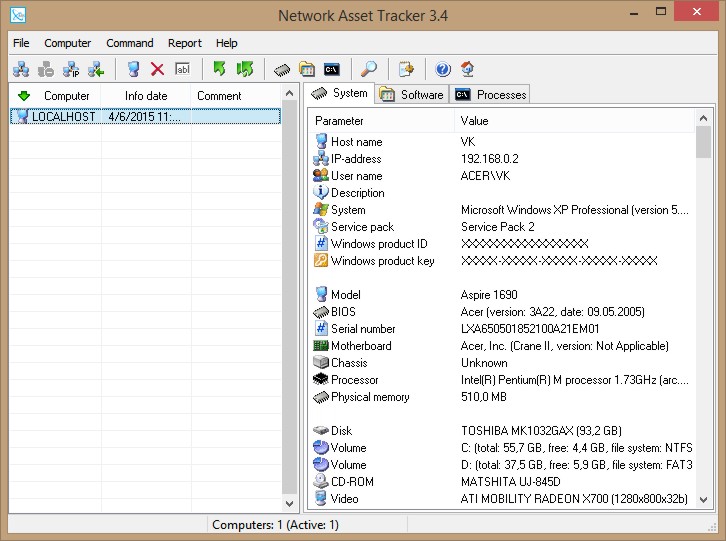Click the notepad with gear options icon

pyautogui.click(x=406, y=69)
